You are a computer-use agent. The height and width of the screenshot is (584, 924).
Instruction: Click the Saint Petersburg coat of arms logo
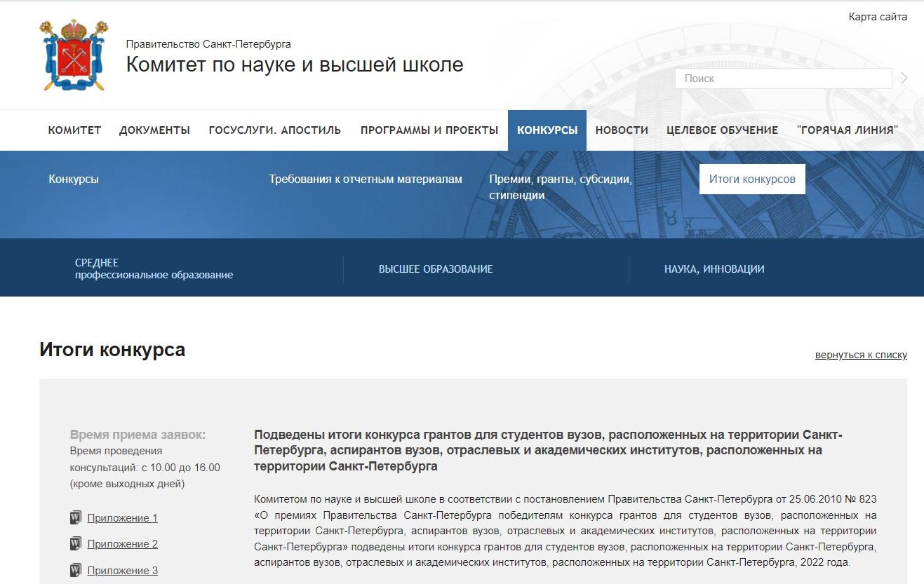point(73,55)
